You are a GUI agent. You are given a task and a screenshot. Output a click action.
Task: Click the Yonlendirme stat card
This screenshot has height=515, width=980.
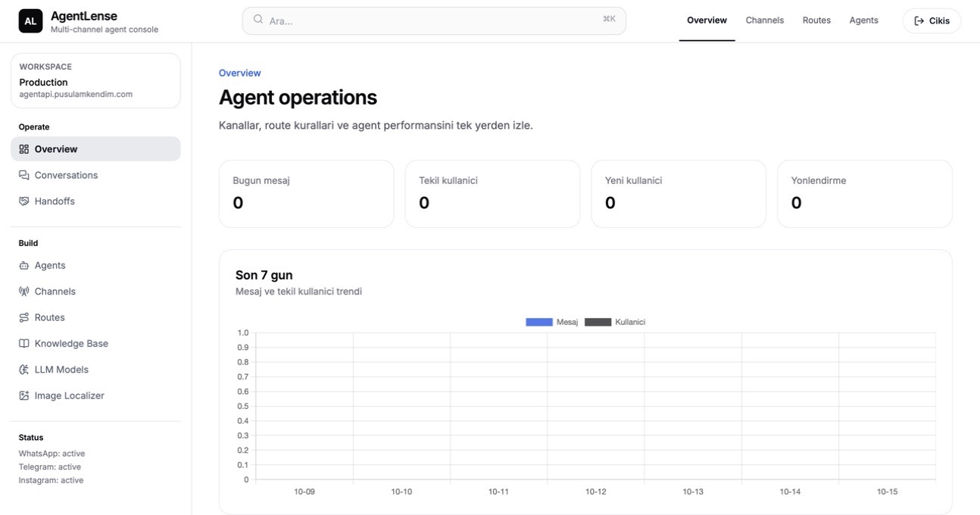[864, 194]
